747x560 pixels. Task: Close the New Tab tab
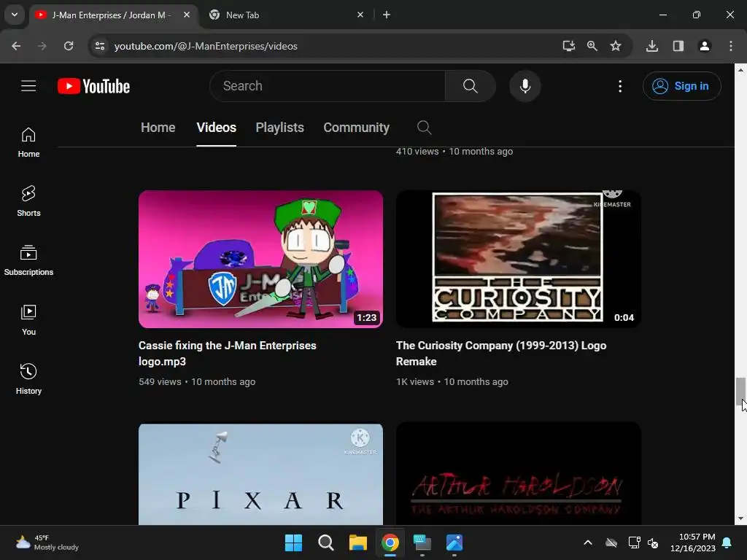click(x=360, y=15)
